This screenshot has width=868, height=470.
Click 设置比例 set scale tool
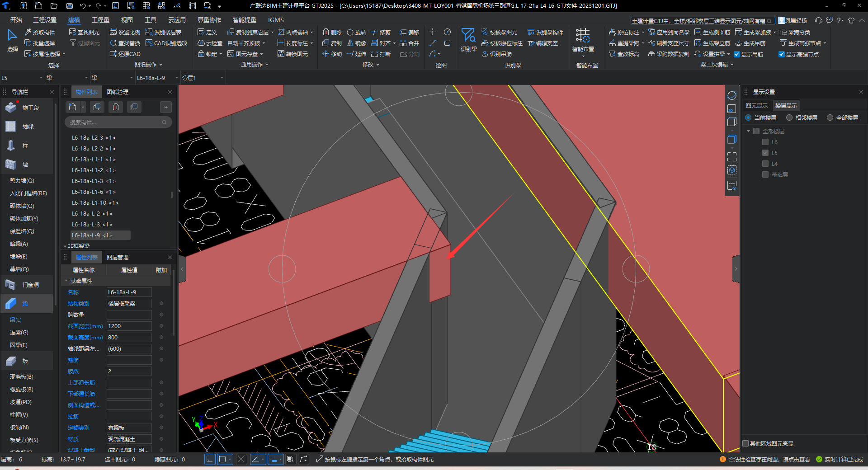[125, 32]
